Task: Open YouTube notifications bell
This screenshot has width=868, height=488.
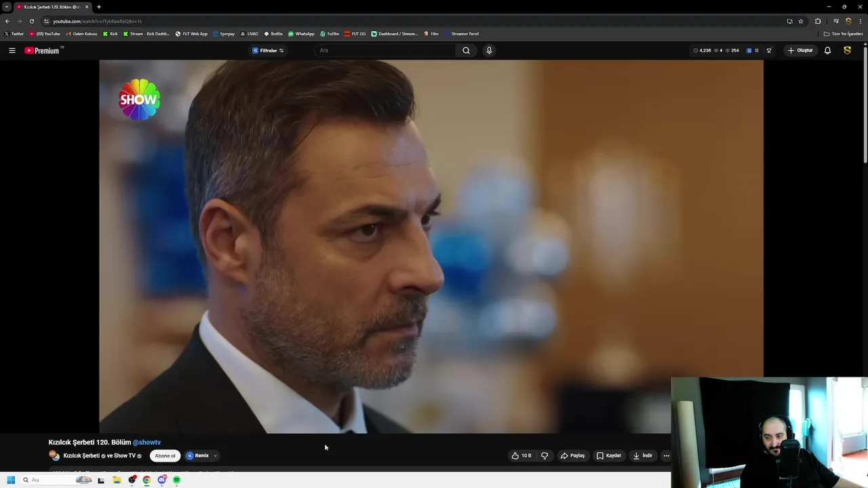Action: click(827, 50)
